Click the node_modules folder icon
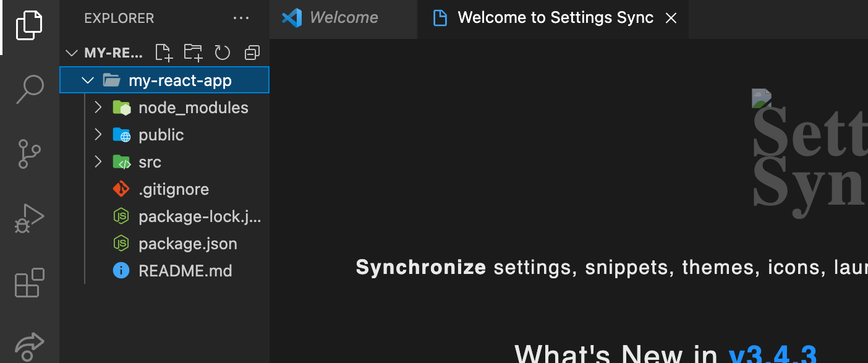 122,108
